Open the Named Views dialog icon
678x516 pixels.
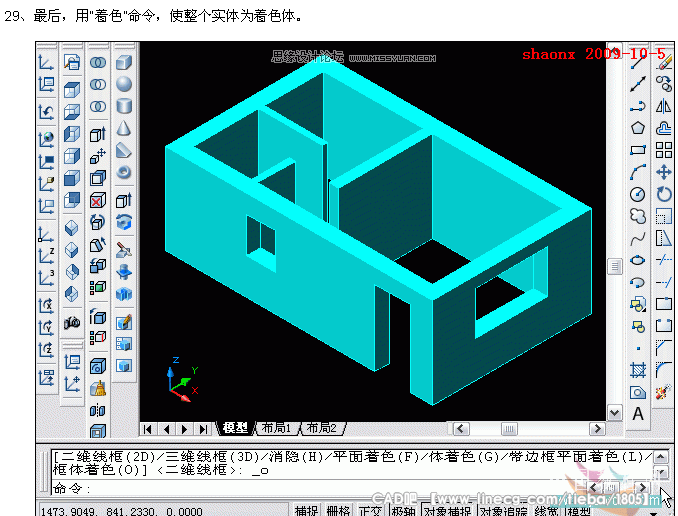point(72,62)
